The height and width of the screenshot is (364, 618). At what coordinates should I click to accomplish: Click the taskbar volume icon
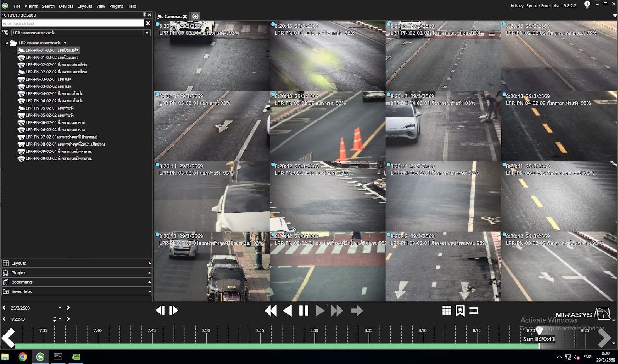577,357
